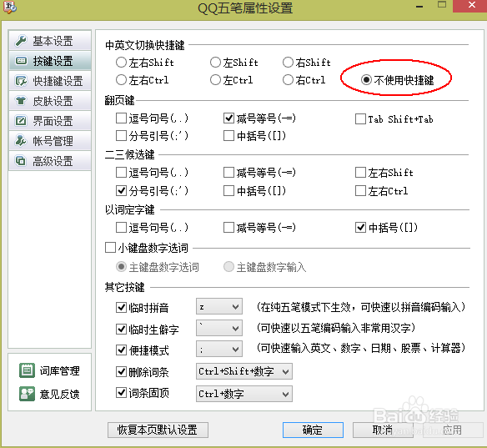
Task: Open the Ctrl+数字 dropdown for 词条固顶
Action: [244, 394]
